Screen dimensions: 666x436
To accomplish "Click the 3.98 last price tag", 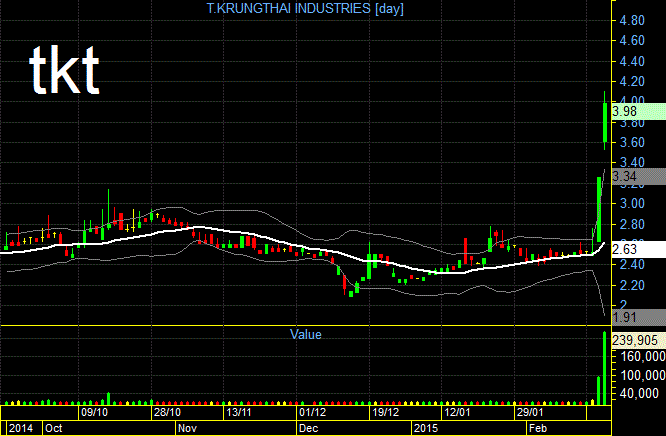I will pos(638,111).
